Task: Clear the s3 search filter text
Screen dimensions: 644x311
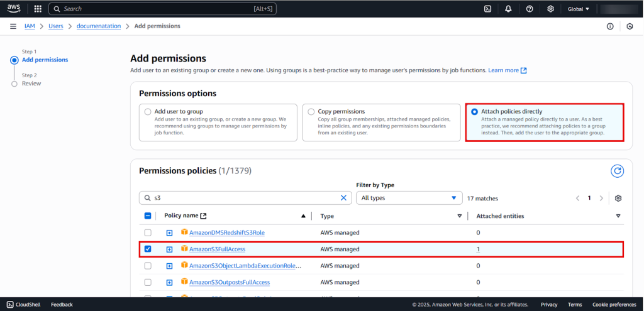Action: point(343,198)
